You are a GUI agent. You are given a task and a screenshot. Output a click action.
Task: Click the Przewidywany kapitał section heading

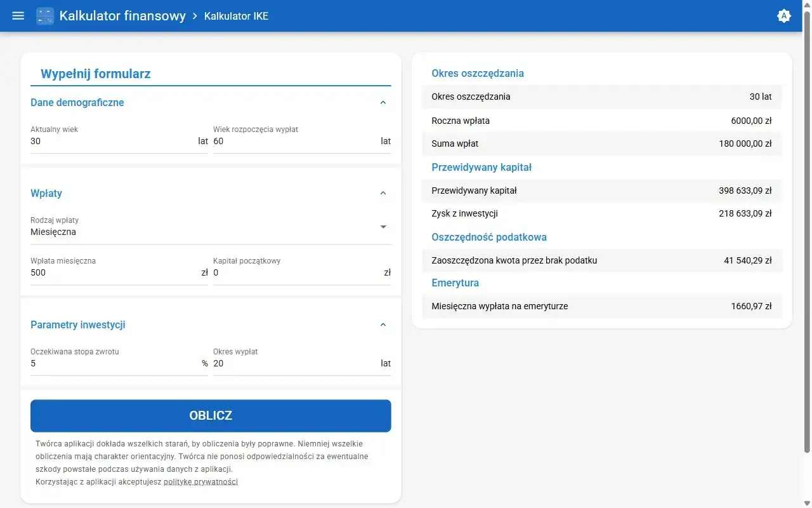481,167
